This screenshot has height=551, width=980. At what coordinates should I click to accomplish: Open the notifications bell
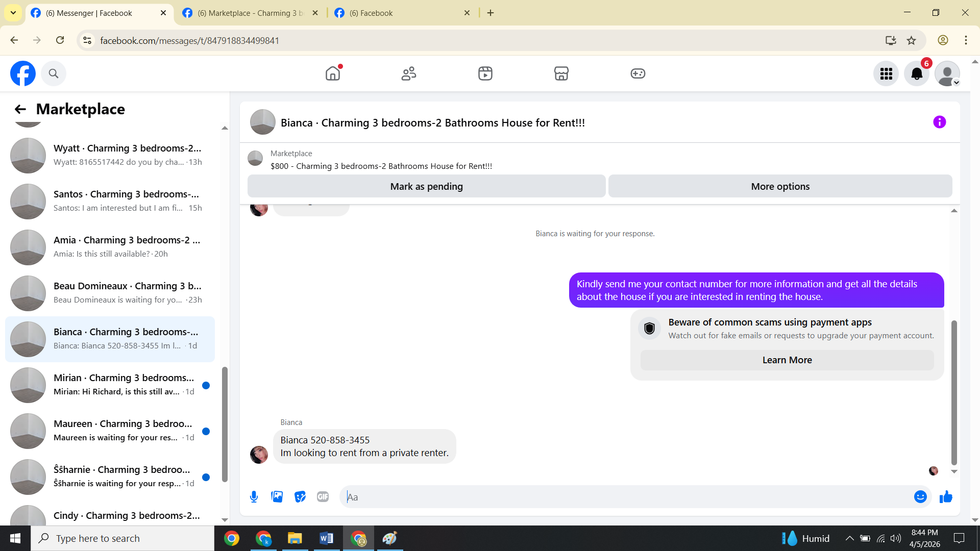coord(917,74)
